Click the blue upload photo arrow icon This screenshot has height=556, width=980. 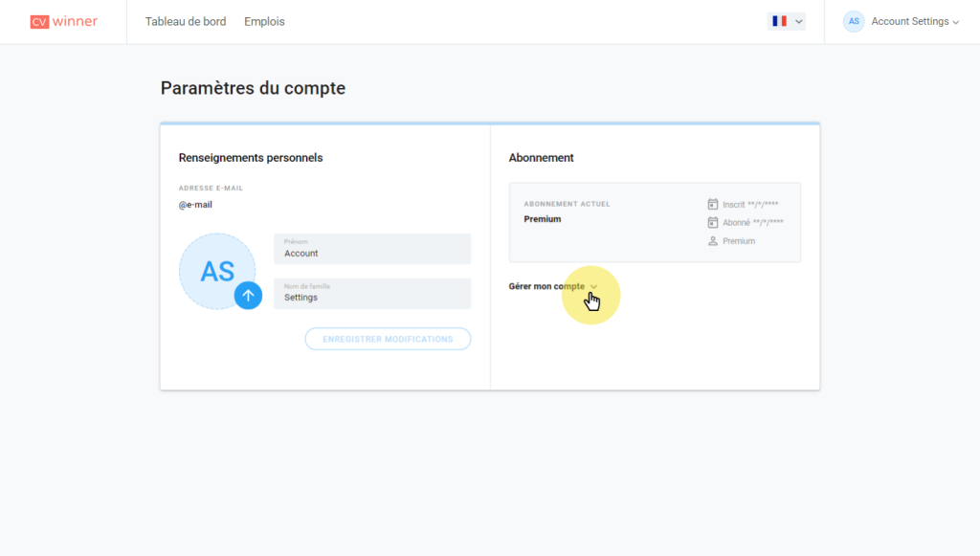(248, 296)
